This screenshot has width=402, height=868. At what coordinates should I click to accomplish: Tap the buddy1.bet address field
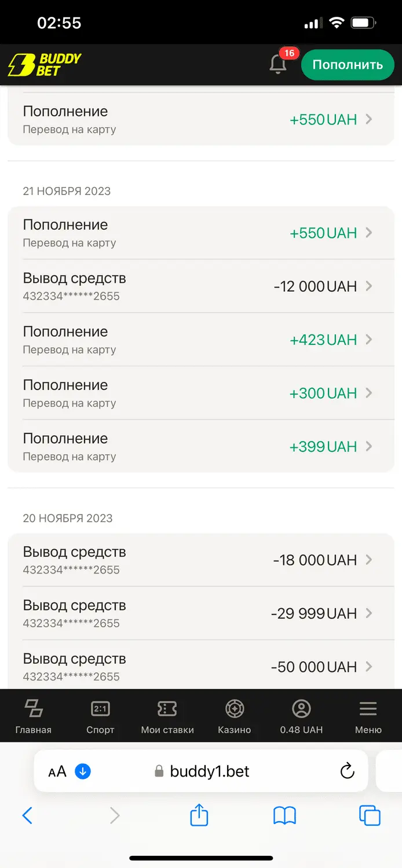point(209,771)
